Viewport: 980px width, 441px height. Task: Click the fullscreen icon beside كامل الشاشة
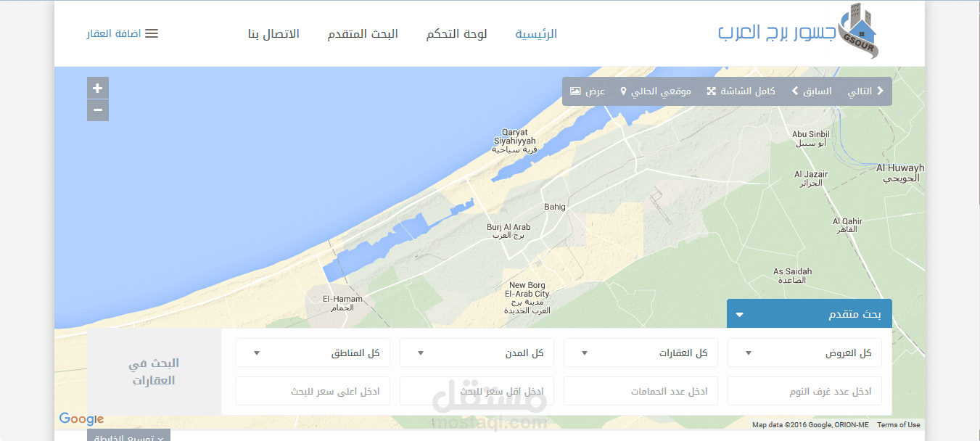(x=710, y=91)
